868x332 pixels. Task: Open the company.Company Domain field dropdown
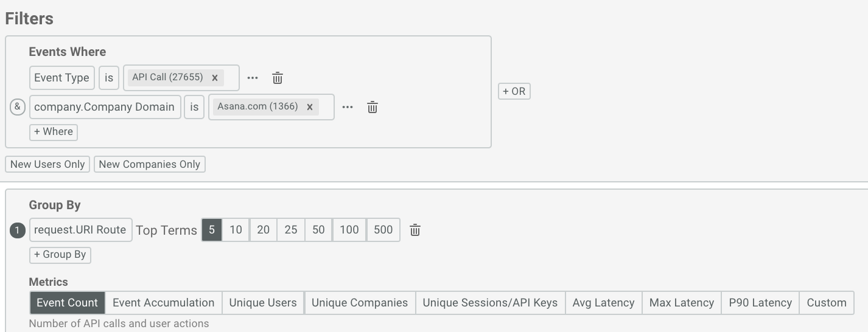click(105, 107)
